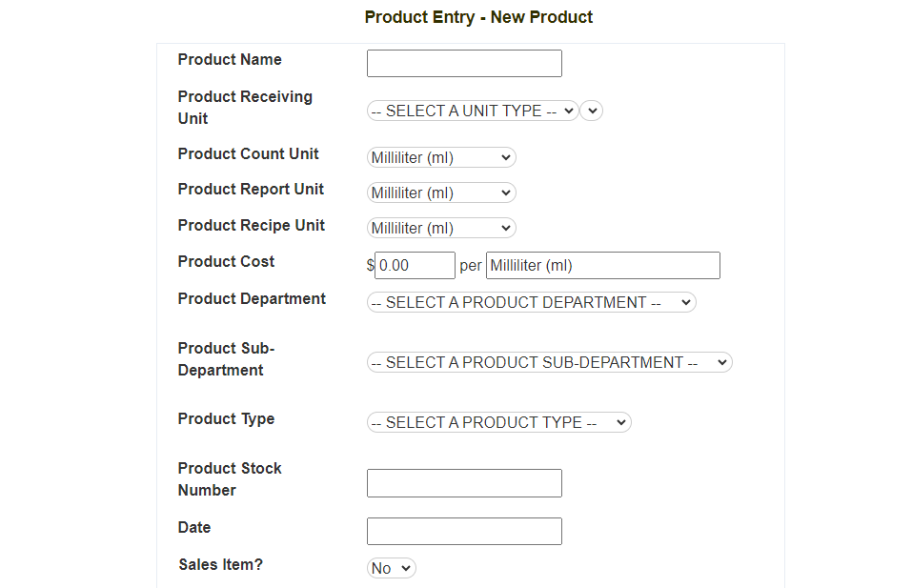
Task: Open the Product Count Unit dropdown
Action: pos(441,157)
